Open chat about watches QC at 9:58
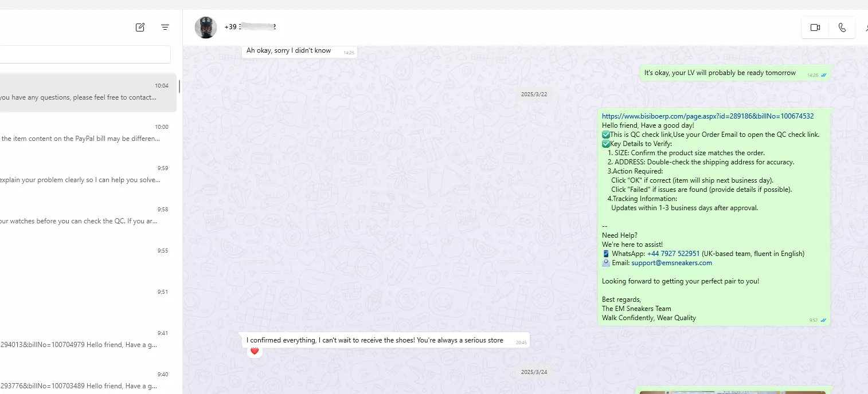The width and height of the screenshot is (868, 394). [x=88, y=215]
